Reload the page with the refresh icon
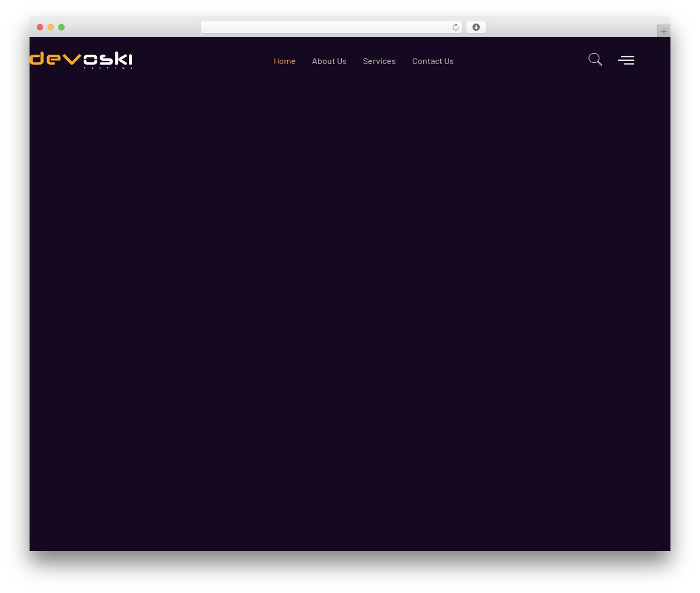Viewport: 700px width, 593px height. 455,27
